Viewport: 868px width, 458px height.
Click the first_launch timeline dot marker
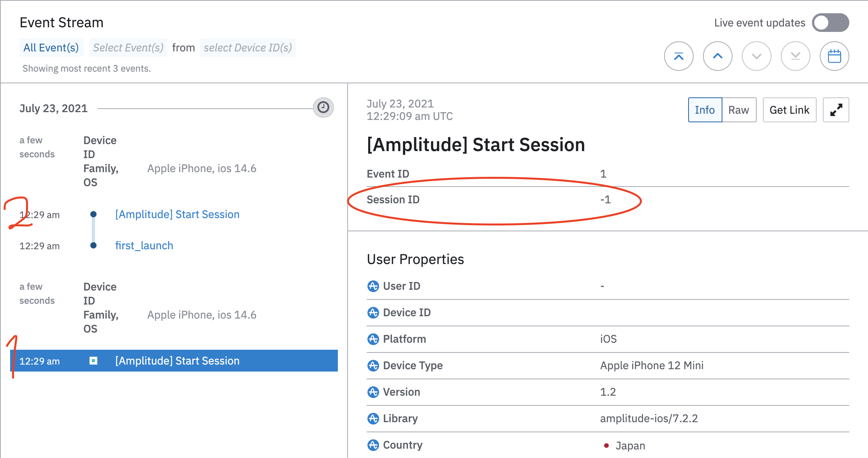coord(93,245)
